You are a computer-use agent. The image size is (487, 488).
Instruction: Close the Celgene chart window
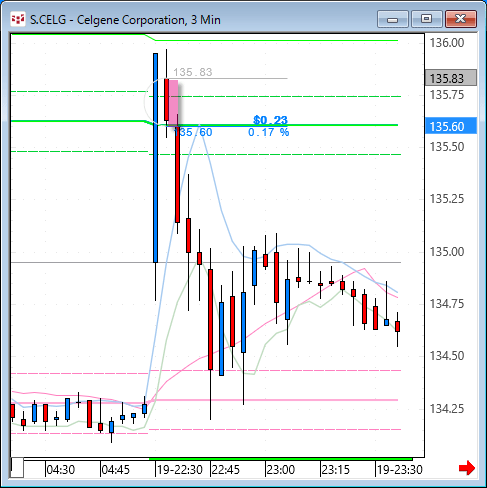click(x=461, y=19)
